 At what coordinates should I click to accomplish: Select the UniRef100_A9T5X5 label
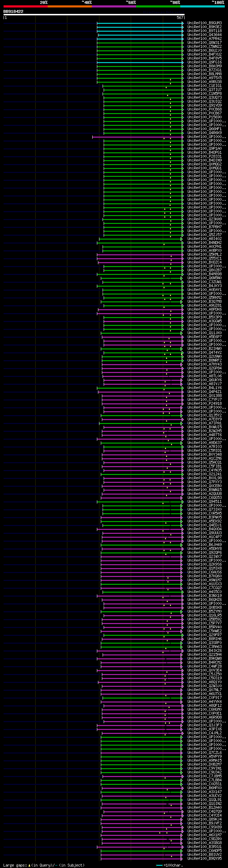click(x=204, y=78)
